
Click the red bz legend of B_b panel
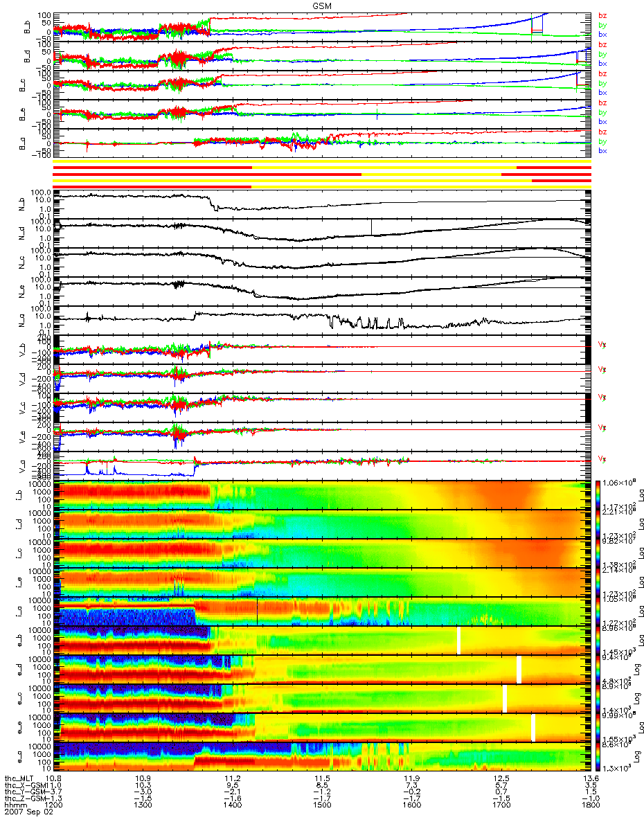pyautogui.click(x=603, y=15)
